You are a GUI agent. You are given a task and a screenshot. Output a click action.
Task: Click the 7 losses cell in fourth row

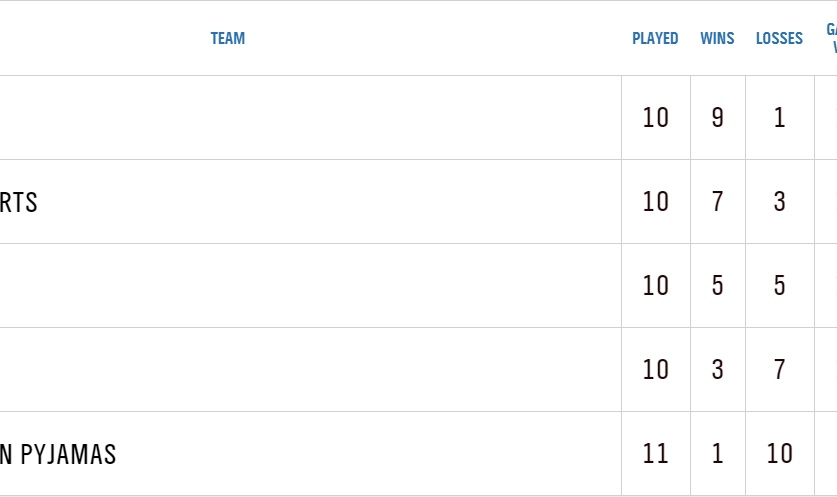click(779, 370)
